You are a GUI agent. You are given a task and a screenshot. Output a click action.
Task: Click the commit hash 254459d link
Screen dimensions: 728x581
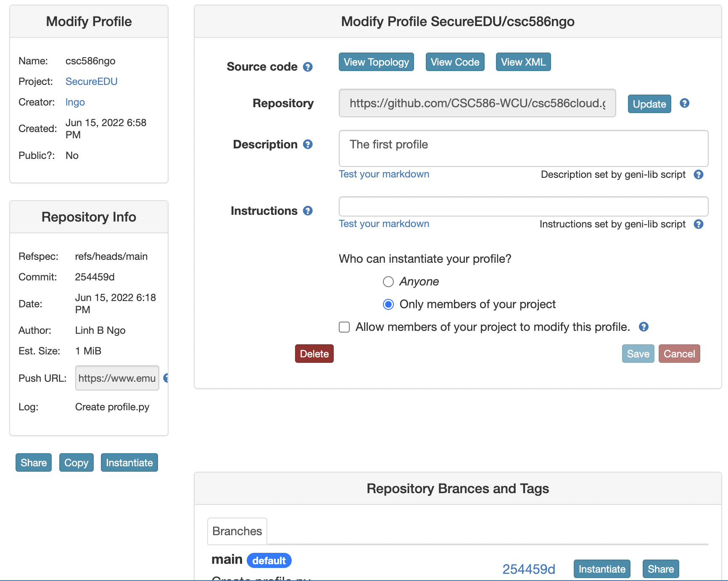click(x=529, y=569)
